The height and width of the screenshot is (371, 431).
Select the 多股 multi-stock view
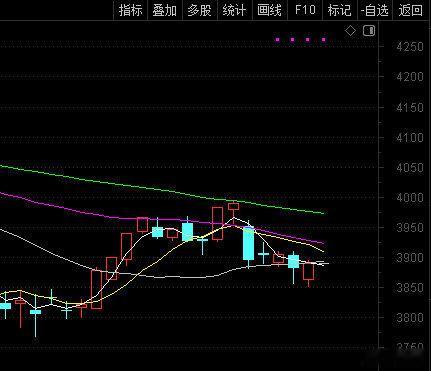point(199,10)
